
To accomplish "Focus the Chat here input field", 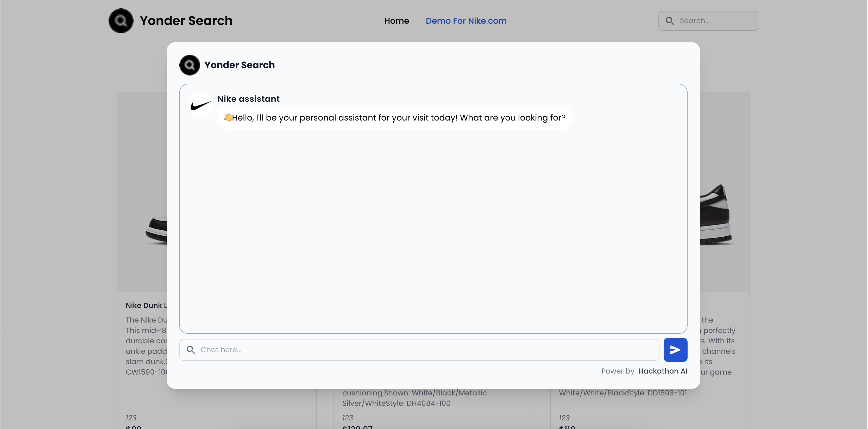I will pyautogui.click(x=425, y=350).
